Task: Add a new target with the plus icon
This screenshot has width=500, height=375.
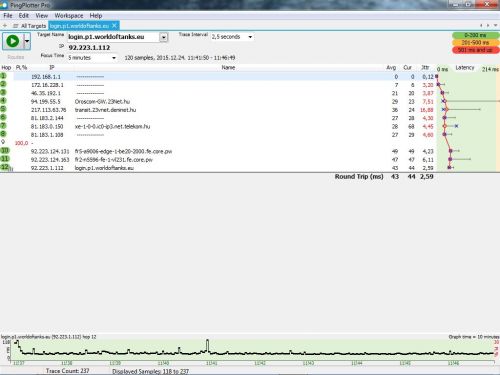Action: pos(5,26)
